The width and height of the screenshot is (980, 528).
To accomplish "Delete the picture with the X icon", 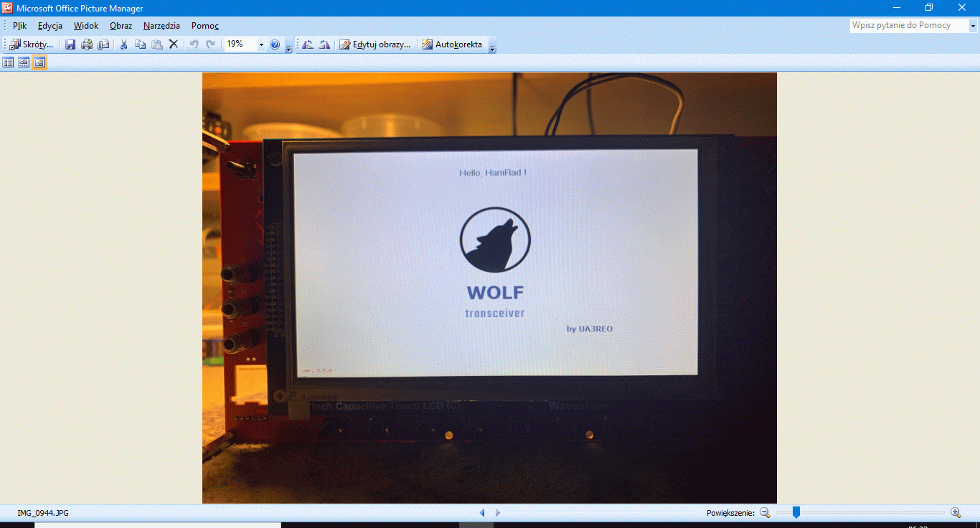I will click(x=173, y=44).
